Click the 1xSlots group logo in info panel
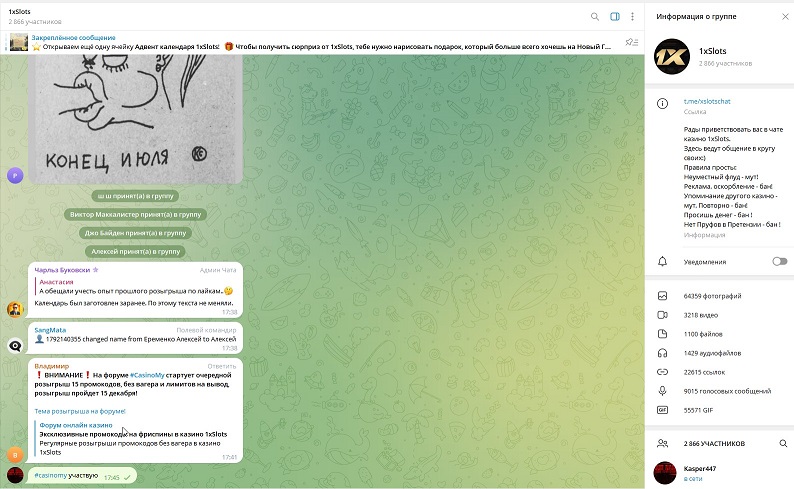The width and height of the screenshot is (794, 489). pyautogui.click(x=672, y=56)
